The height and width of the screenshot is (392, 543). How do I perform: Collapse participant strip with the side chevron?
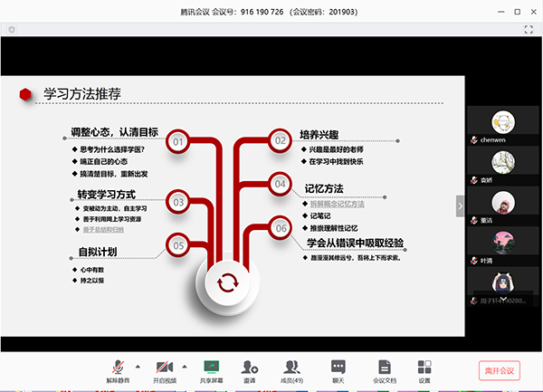pyautogui.click(x=460, y=206)
